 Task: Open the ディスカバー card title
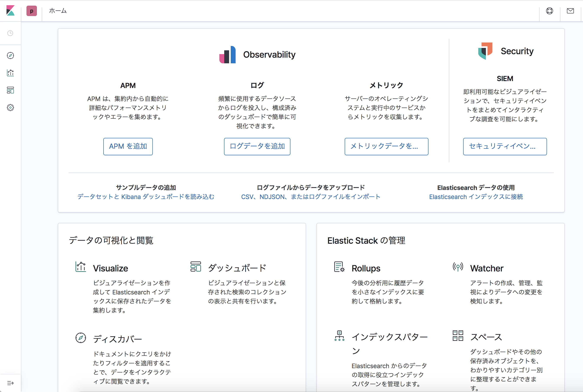[x=117, y=339]
